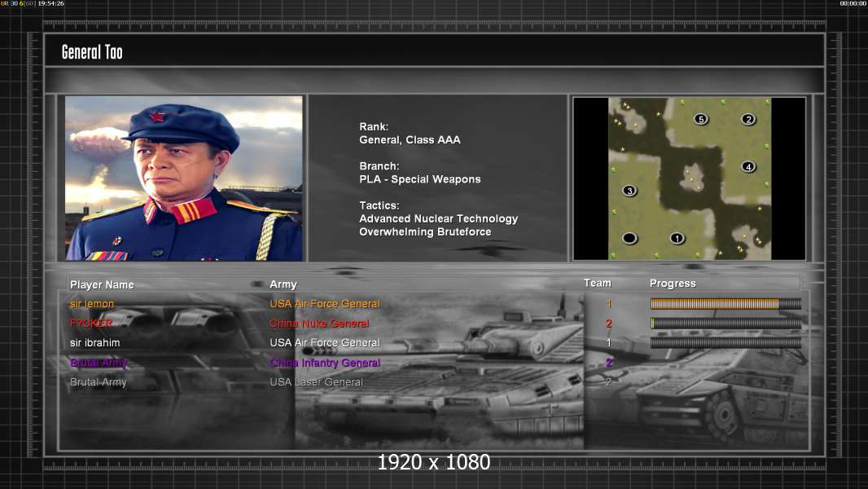Click the Tactics: label
Screen dimensions: 868x489
379,205
